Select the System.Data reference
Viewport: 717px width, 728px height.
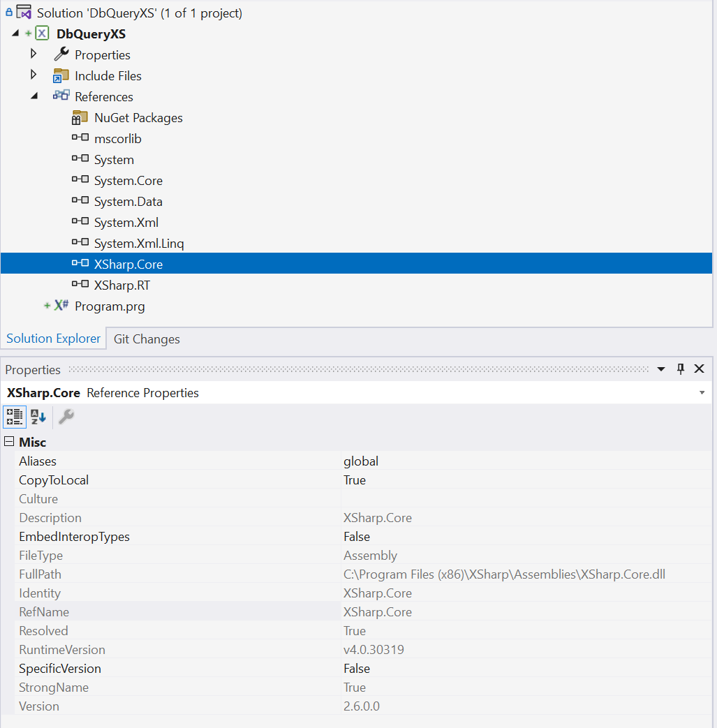128,202
